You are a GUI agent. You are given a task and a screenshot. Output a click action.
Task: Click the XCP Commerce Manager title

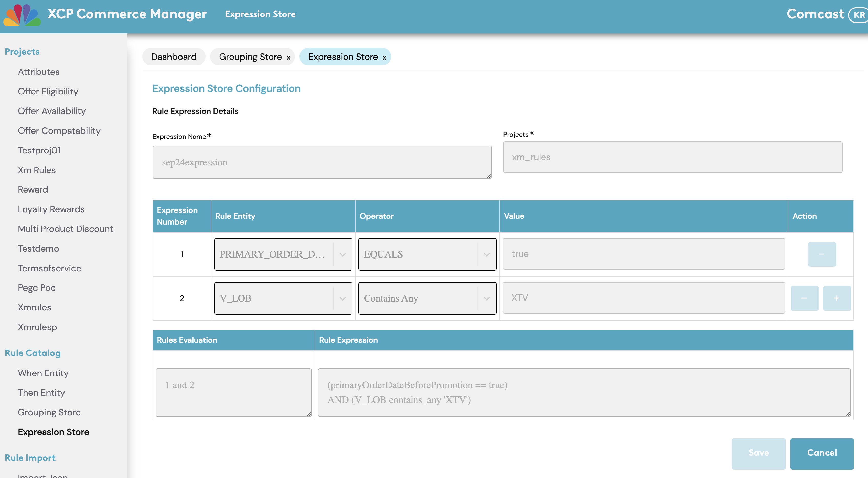(x=127, y=14)
